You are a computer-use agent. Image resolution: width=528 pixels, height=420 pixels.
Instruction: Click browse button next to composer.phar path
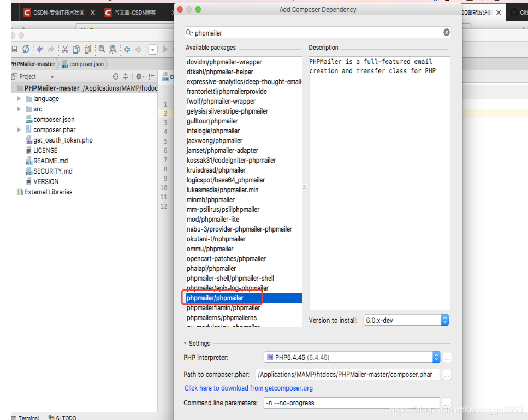(447, 375)
